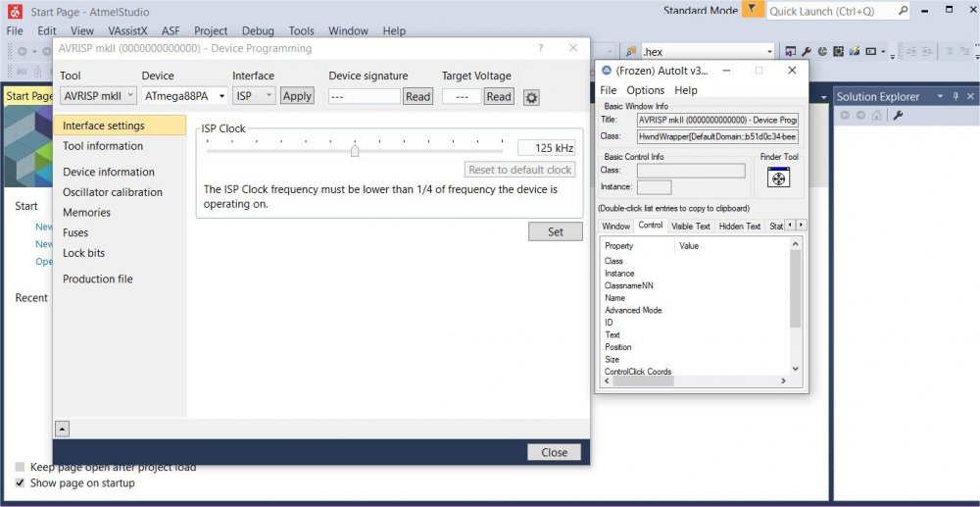
Task: Click the AutoIt window title icon
Action: click(607, 70)
